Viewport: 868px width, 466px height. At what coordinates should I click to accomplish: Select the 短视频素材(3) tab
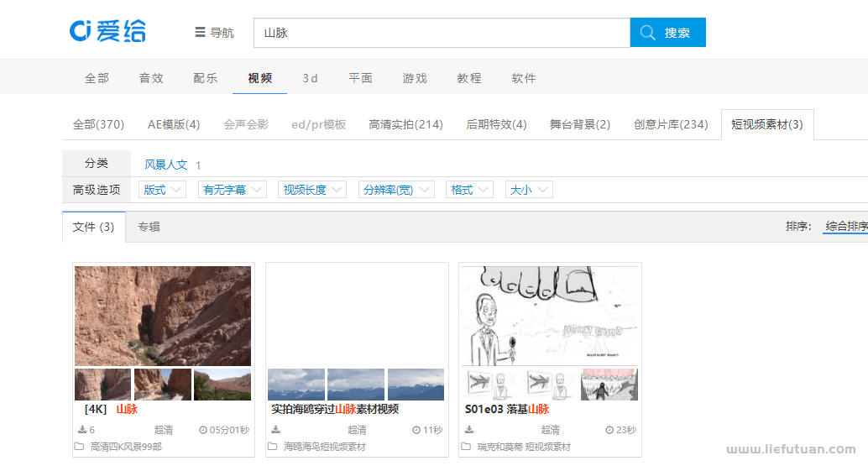click(767, 124)
